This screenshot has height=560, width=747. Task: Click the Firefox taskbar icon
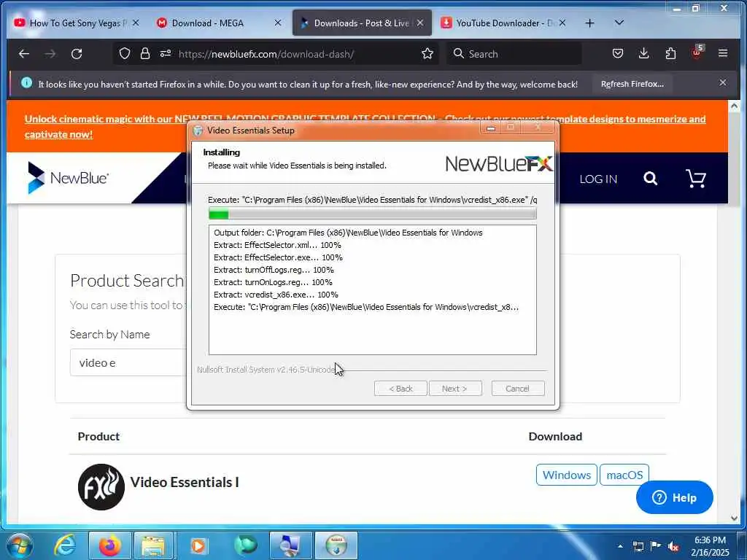click(109, 545)
